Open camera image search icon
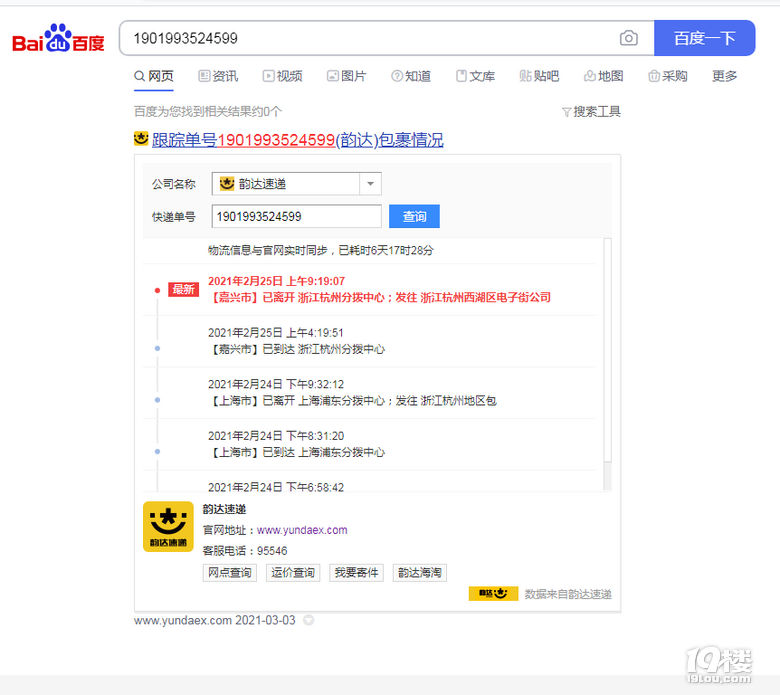 pyautogui.click(x=629, y=38)
